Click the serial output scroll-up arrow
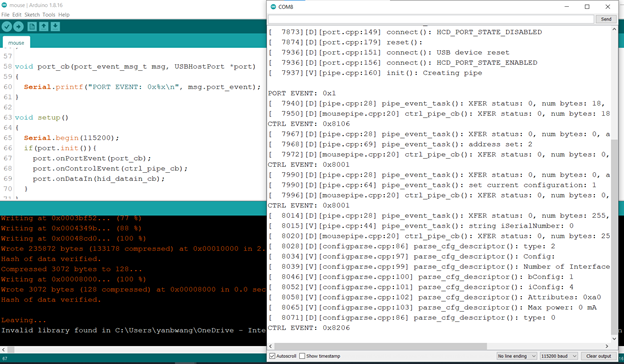The height and width of the screenshot is (364, 624). click(614, 30)
